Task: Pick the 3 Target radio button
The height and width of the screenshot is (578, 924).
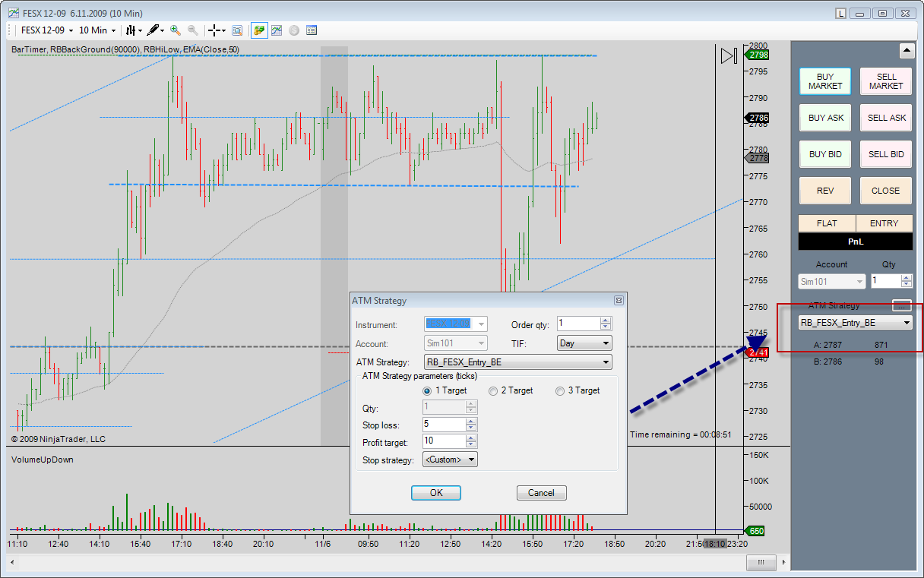Action: pyautogui.click(x=561, y=391)
